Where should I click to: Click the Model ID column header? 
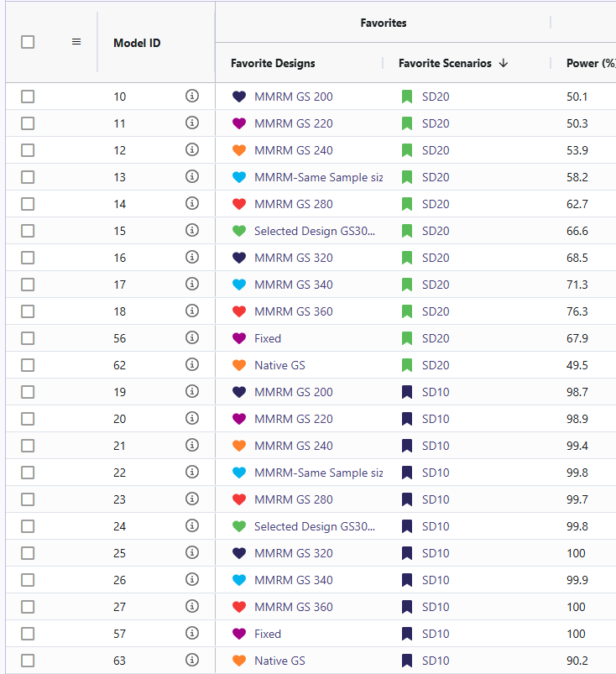(x=137, y=43)
